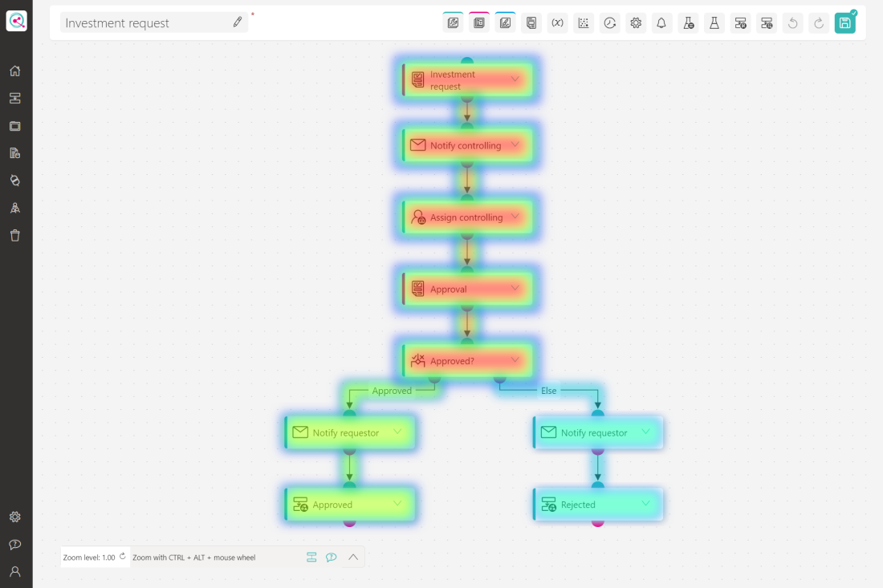
Task: Click the first workflow release icon
Action: point(741,23)
